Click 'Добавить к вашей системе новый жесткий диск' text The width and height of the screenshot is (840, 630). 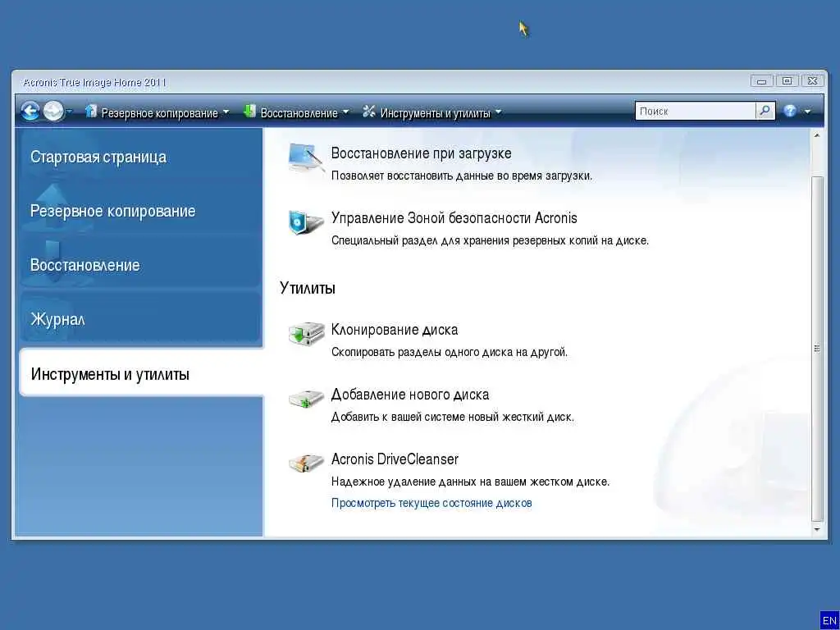pos(453,417)
